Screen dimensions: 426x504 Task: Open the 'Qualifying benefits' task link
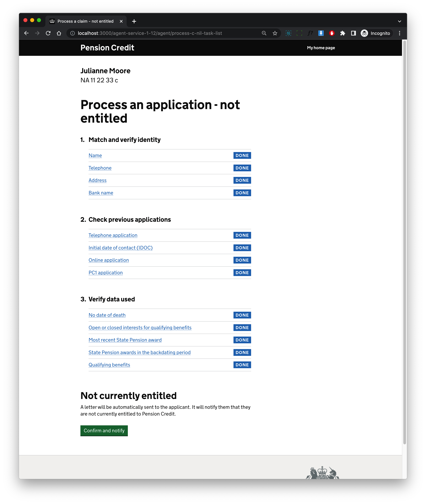point(109,365)
